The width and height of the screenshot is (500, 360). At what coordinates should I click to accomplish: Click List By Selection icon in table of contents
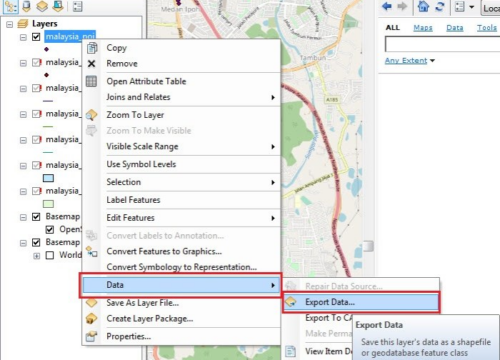pos(57,6)
